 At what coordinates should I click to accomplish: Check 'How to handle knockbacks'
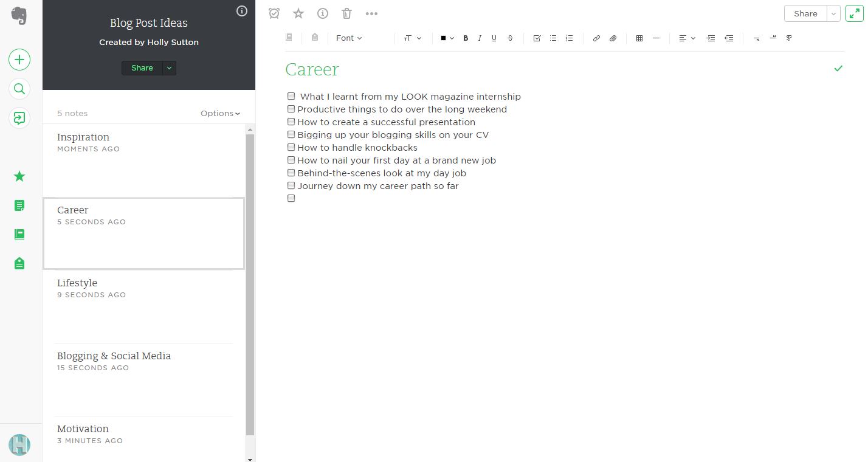[291, 147]
